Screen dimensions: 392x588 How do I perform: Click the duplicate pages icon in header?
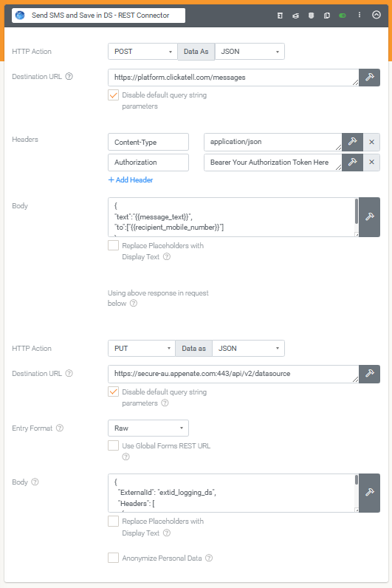pos(327,16)
